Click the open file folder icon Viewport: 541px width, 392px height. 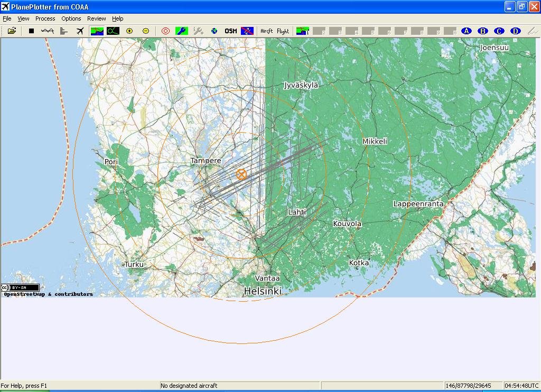pos(12,31)
